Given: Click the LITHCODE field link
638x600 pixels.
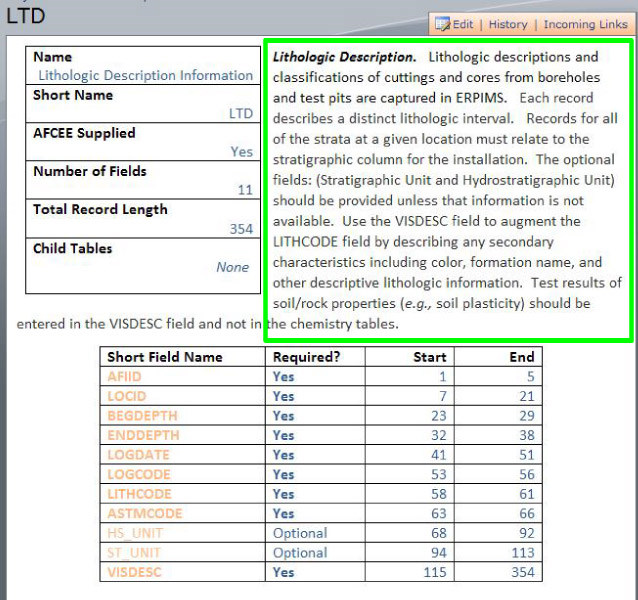Looking at the screenshot, I should point(139,494).
